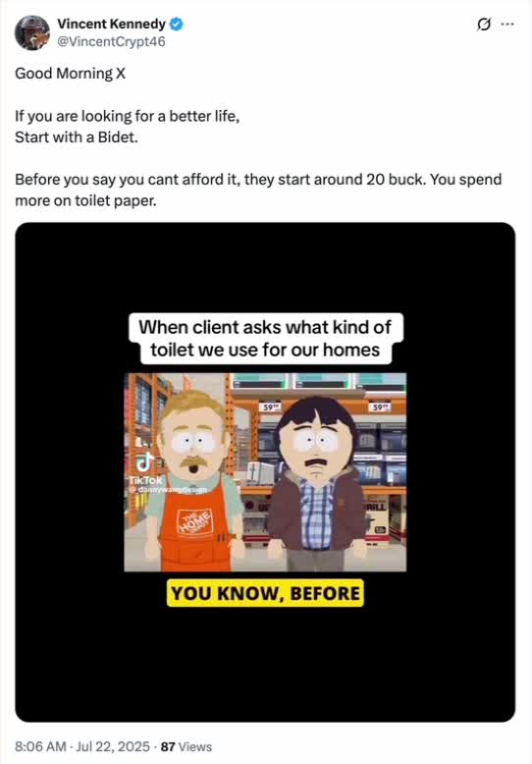The width and height of the screenshot is (532, 764).
Task: Click the "Start with a Bidet." text line
Action: pos(77,136)
